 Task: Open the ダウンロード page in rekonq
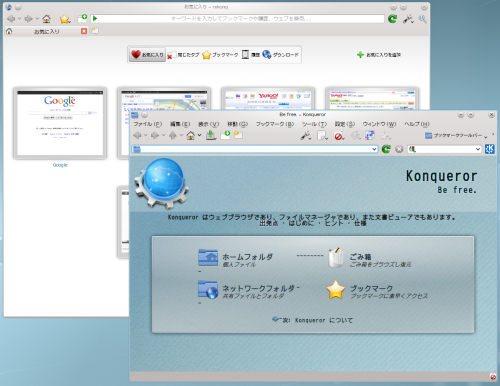[x=280, y=55]
